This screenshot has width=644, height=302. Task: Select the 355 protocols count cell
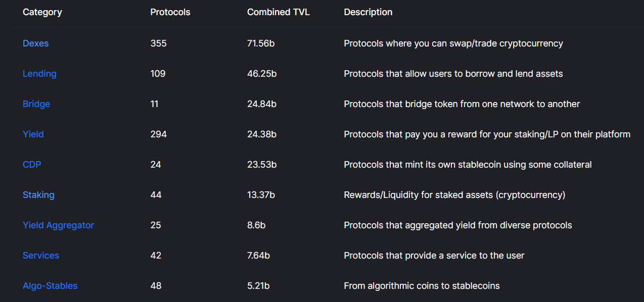click(158, 43)
